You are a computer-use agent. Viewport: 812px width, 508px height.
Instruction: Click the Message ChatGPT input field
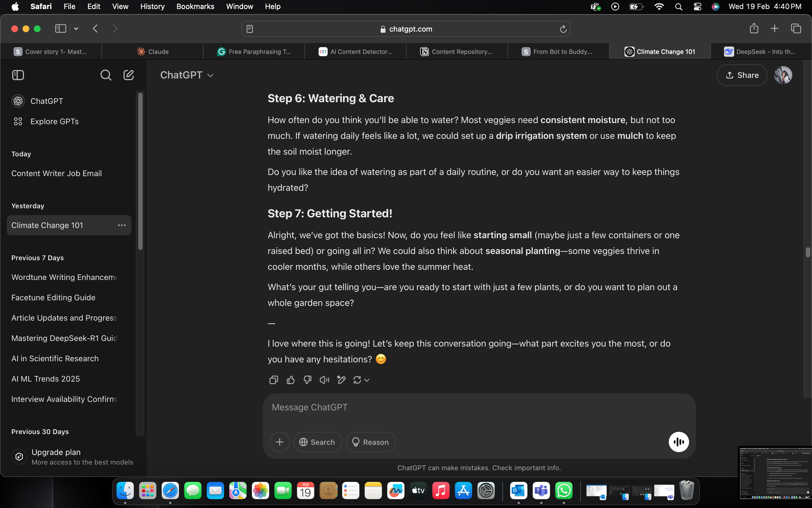(479, 408)
